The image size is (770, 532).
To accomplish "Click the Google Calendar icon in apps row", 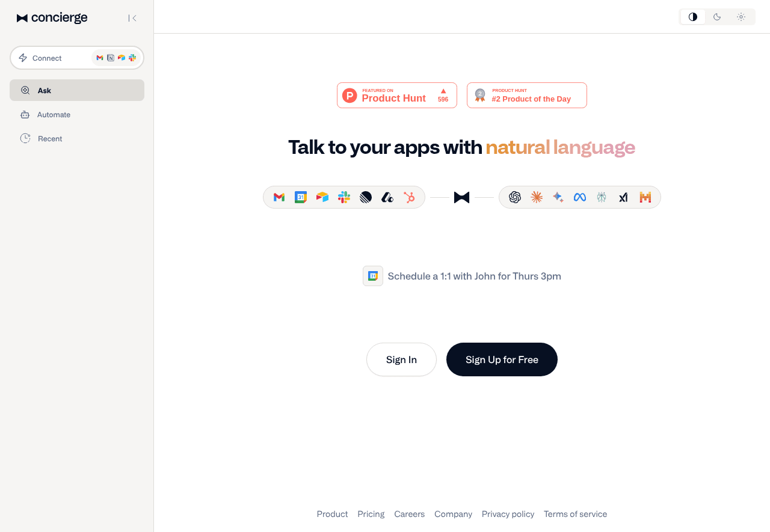I will (x=301, y=197).
